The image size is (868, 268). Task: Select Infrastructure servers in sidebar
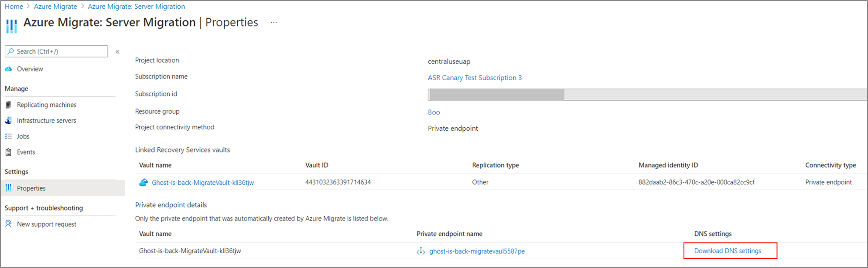coord(46,120)
